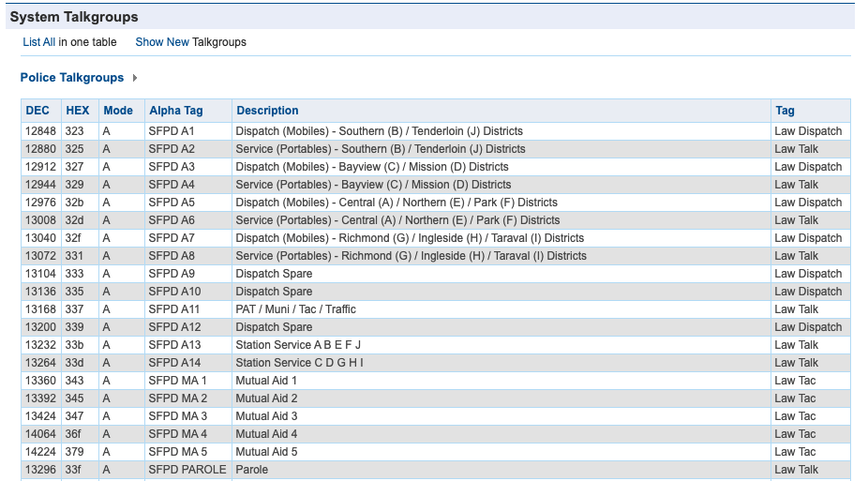Image resolution: width=868 pixels, height=481 pixels.
Task: Open the Show New talkgroups link
Action: pyautogui.click(x=162, y=42)
